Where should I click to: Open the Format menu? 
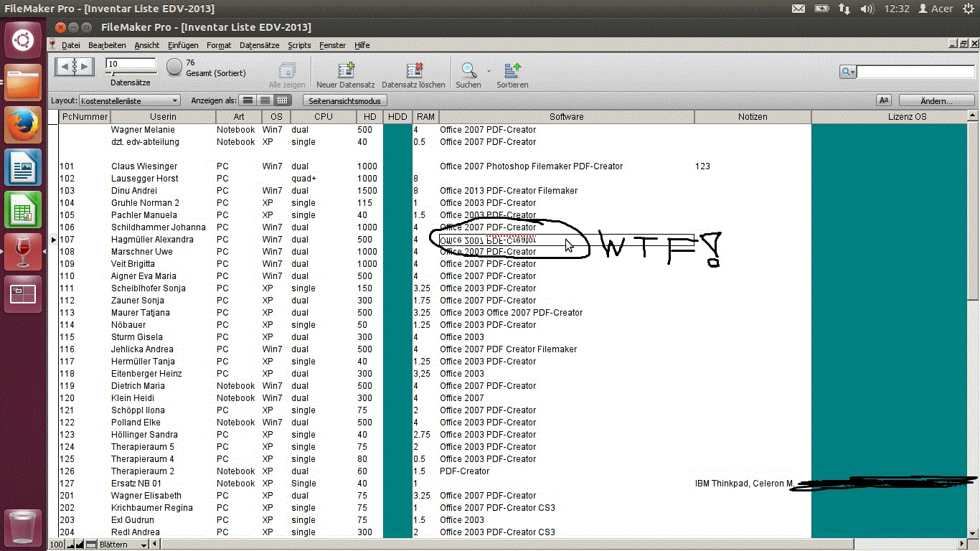tap(219, 45)
